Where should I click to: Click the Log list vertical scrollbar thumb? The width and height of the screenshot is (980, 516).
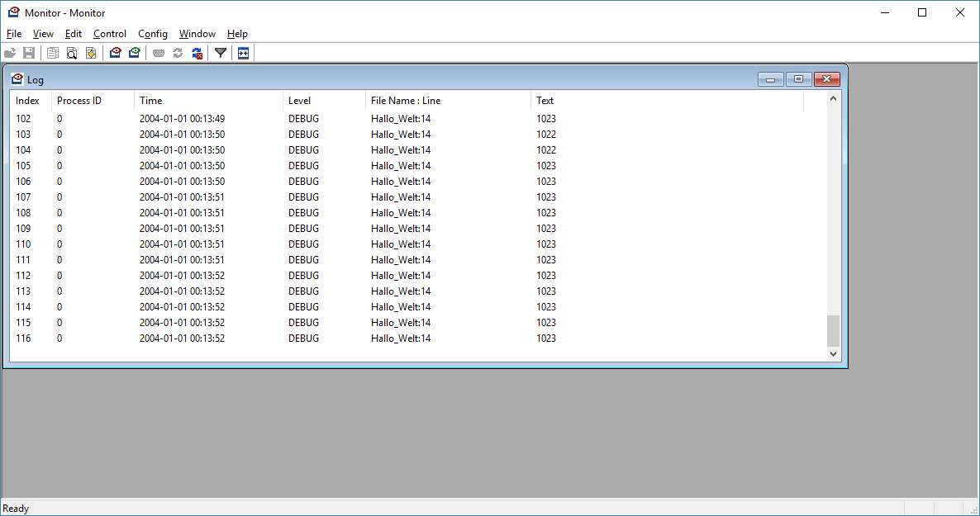(833, 330)
